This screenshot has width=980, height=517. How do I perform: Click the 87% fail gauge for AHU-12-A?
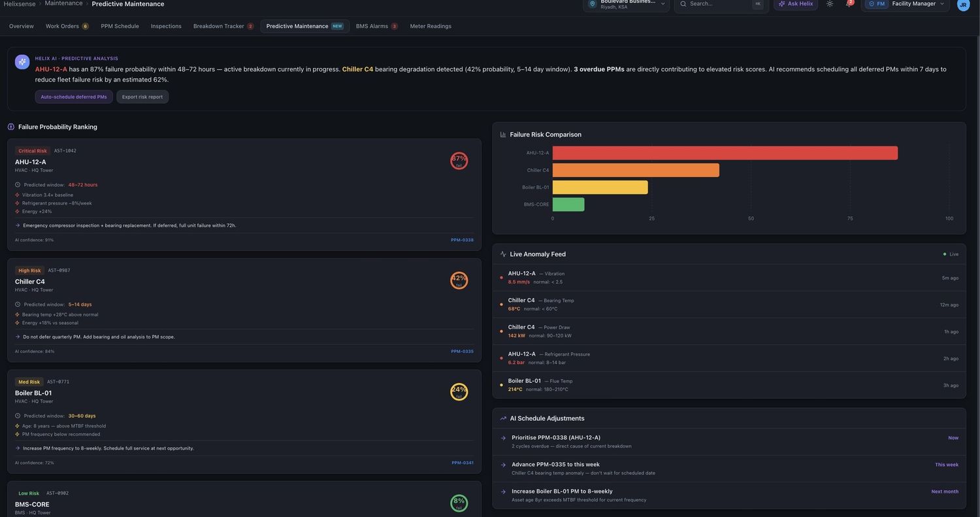tap(459, 161)
